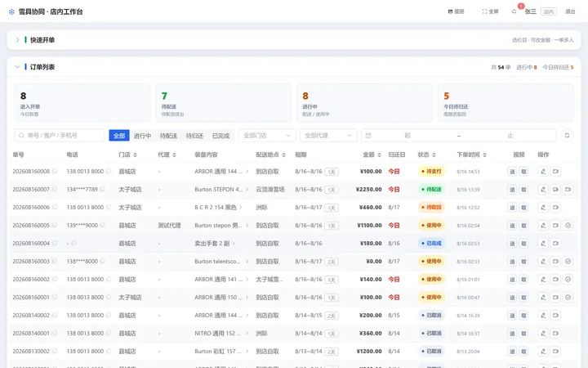Expand the 快速开单 panel

[x=17, y=40]
